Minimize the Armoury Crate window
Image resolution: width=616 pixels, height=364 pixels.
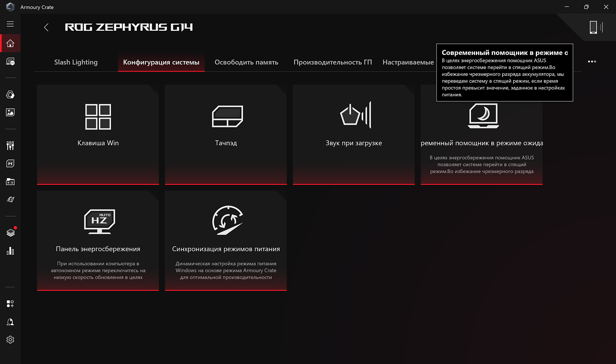click(567, 7)
